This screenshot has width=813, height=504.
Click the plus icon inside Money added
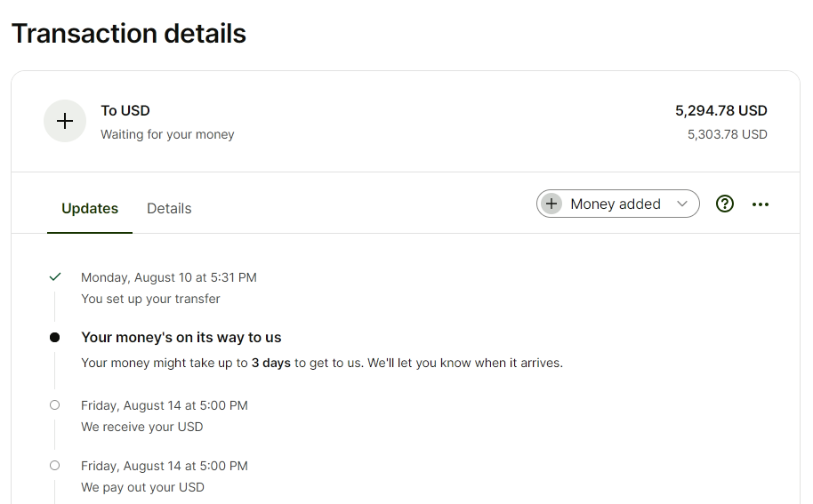point(551,204)
